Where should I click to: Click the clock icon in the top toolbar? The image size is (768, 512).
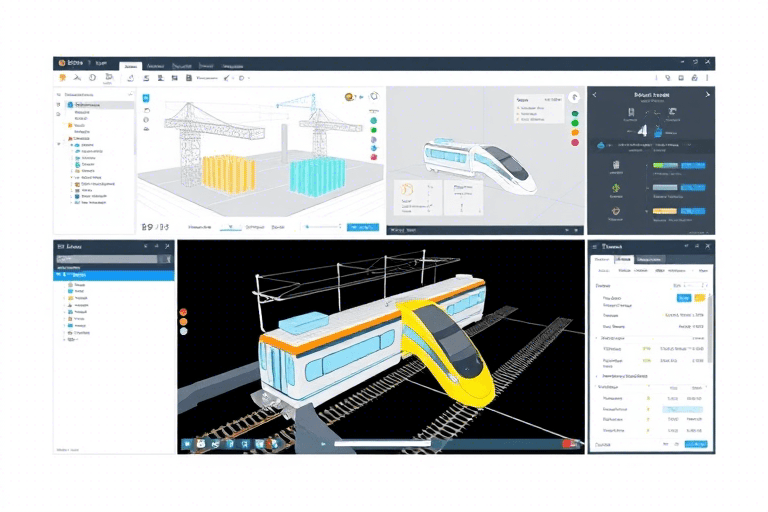click(92, 77)
